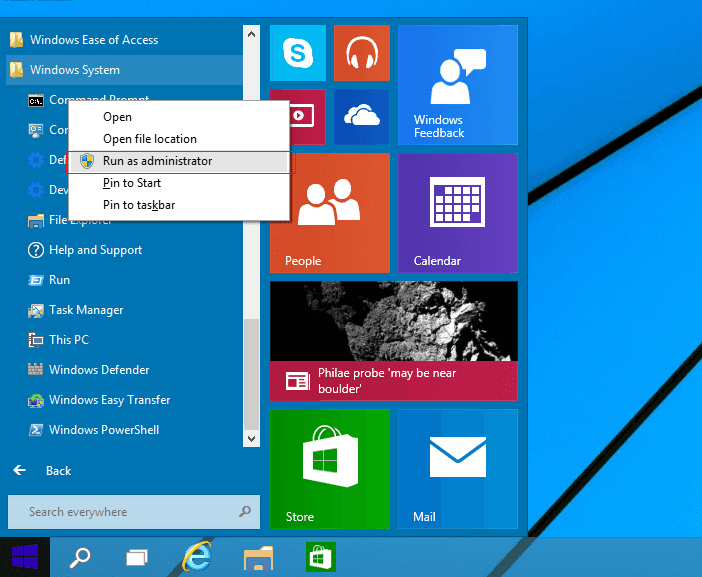This screenshot has height=577, width=702.
Task: Click the app list scrollbar down arrow
Action: (252, 439)
